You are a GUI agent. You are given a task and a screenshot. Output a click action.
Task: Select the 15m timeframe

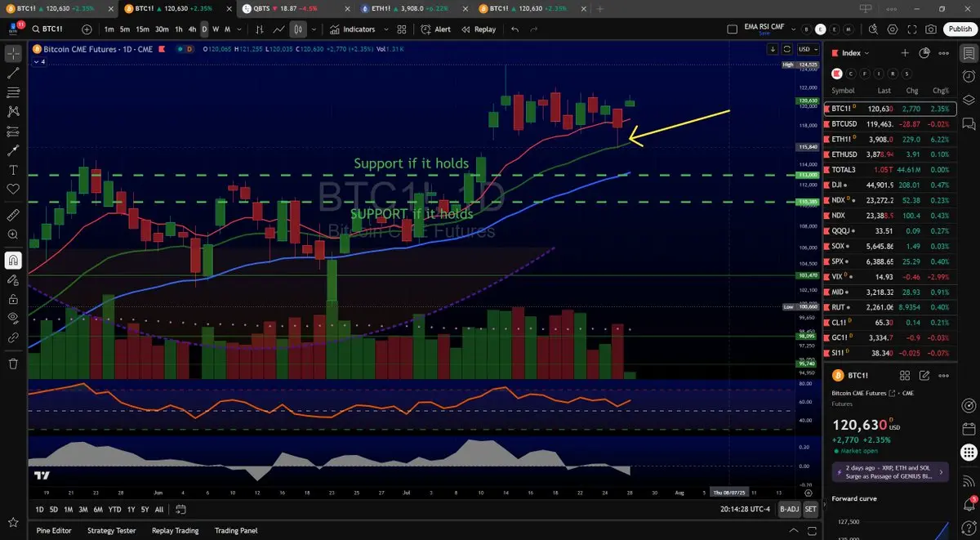[143, 29]
